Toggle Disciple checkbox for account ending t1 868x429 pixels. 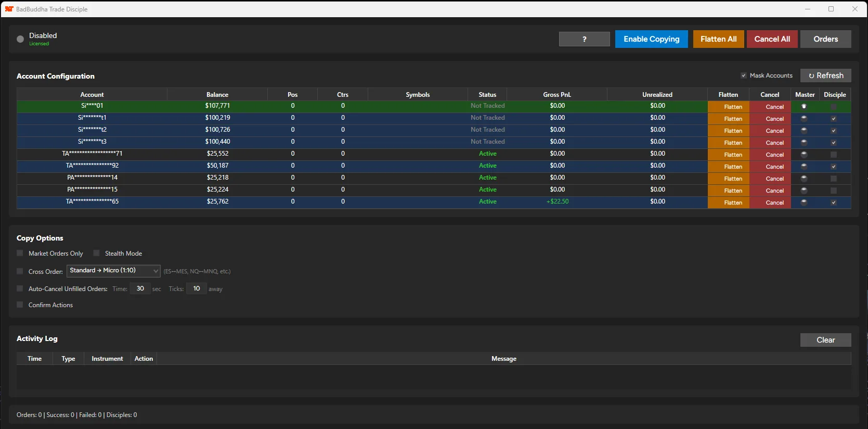(834, 119)
